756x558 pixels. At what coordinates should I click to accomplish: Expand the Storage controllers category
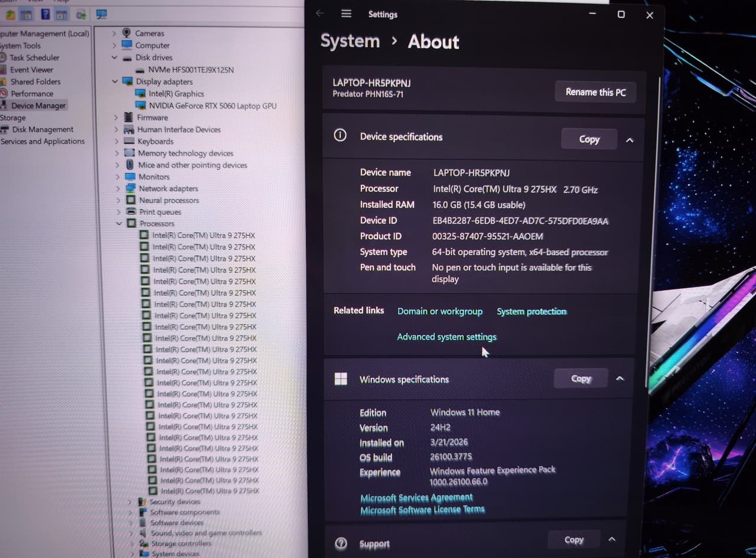click(132, 543)
